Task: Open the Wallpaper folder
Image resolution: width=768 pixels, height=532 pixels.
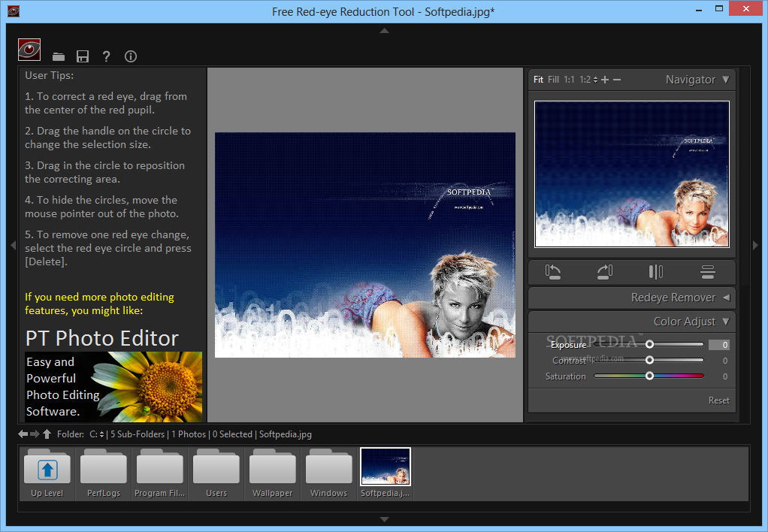Action: tap(272, 473)
